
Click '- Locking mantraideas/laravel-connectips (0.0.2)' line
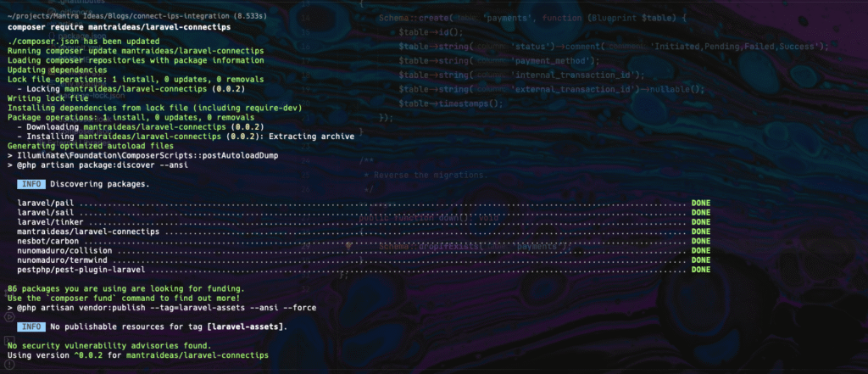pos(131,89)
